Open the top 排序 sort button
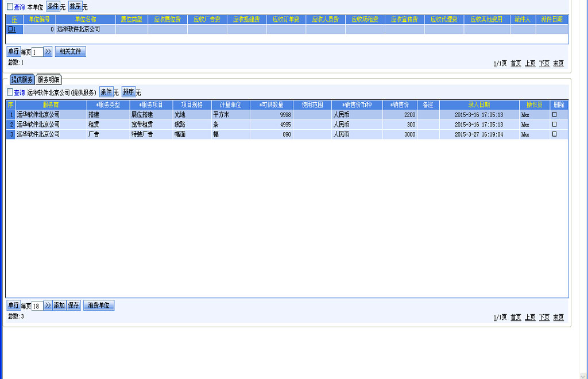Viewport: 588px width, 379px height. click(75, 6)
